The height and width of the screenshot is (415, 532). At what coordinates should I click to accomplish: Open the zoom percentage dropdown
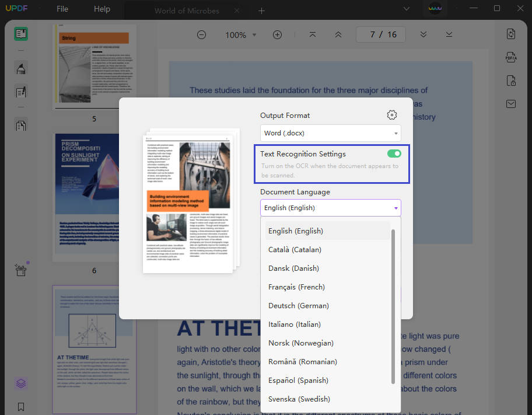[240, 34]
